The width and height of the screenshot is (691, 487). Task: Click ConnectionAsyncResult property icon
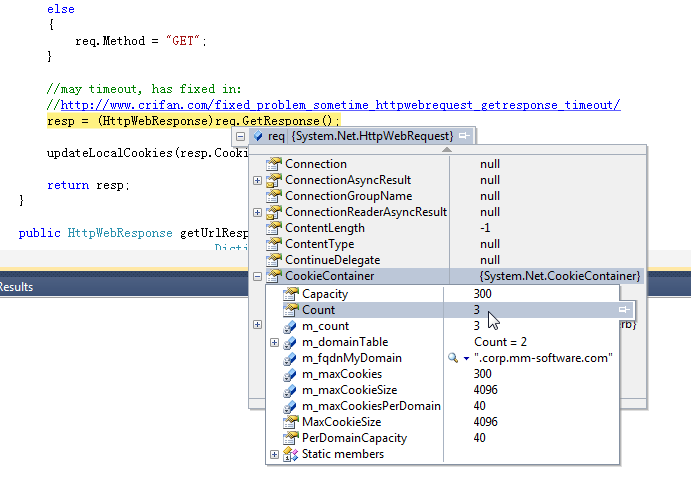pyautogui.click(x=273, y=180)
